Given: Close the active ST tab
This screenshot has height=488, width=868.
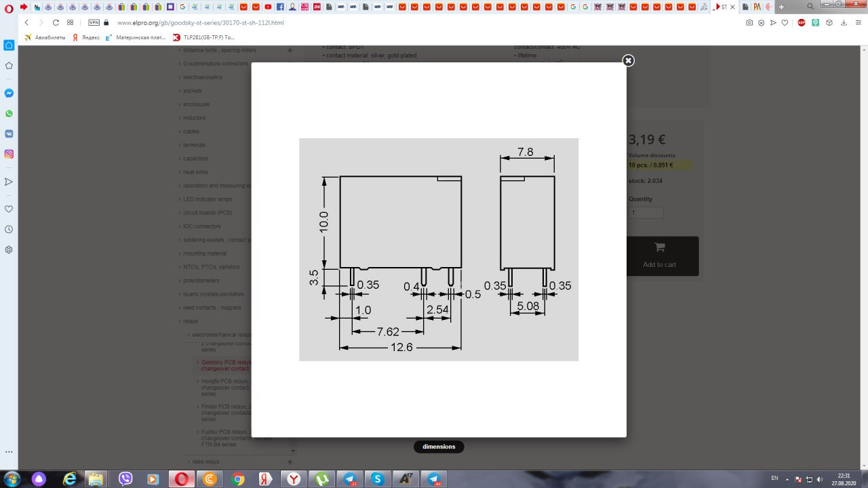Looking at the screenshot, I should tap(732, 7).
